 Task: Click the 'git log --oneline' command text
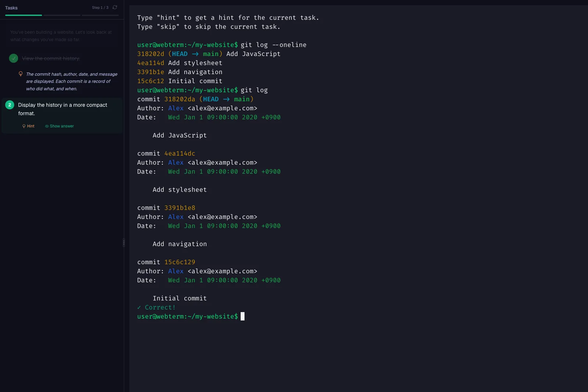coord(273,45)
